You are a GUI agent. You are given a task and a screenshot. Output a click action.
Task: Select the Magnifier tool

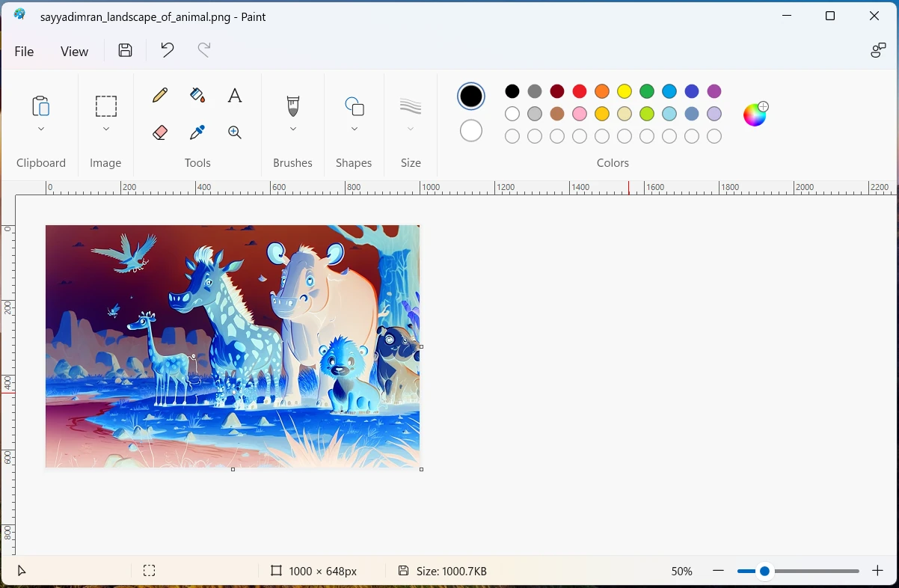(234, 132)
